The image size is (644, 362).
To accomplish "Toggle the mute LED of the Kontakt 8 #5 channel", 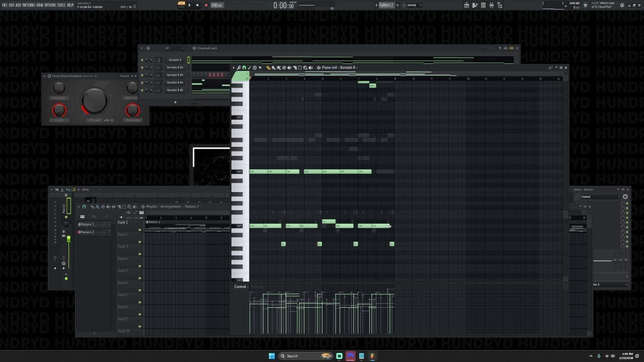I will 142,90.
